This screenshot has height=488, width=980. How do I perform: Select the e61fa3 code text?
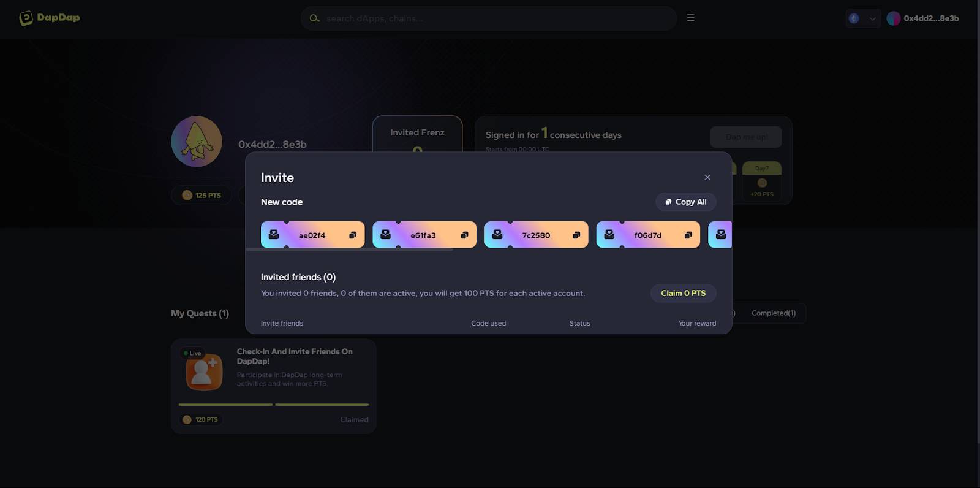(x=423, y=235)
